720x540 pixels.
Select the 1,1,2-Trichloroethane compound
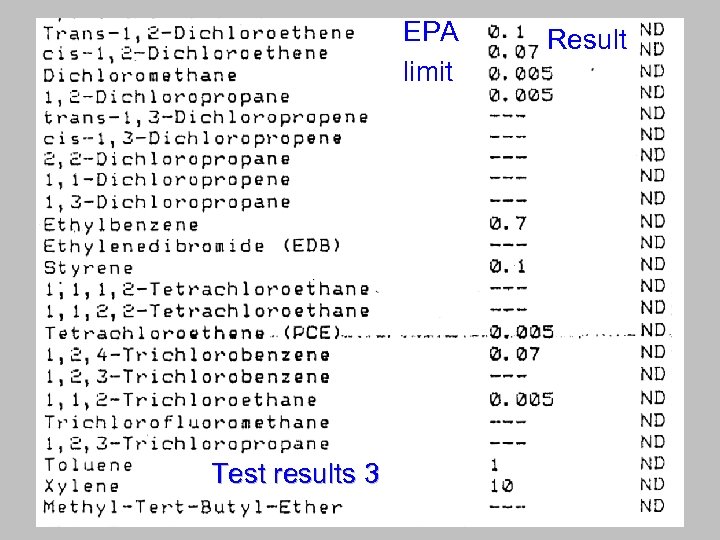pyautogui.click(x=180, y=399)
